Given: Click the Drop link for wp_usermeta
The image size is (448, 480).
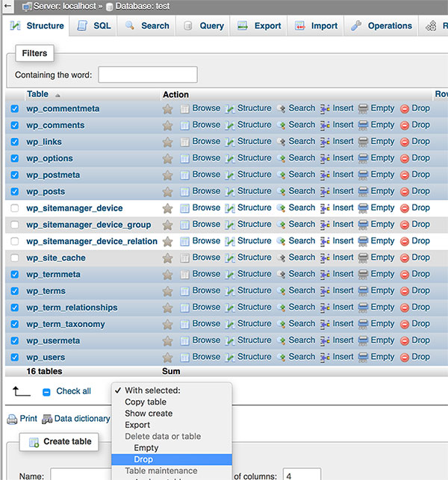Looking at the screenshot, I should coord(420,340).
